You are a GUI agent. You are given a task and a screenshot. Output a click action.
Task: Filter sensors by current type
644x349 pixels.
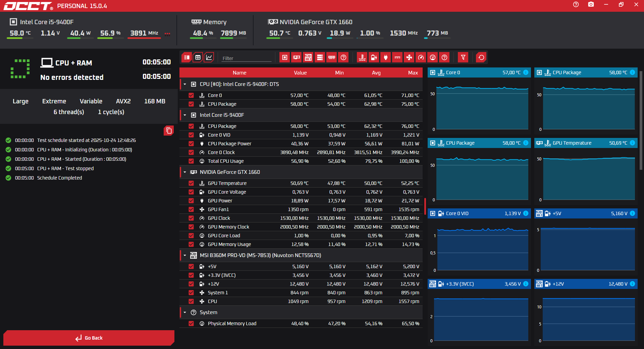click(x=397, y=57)
